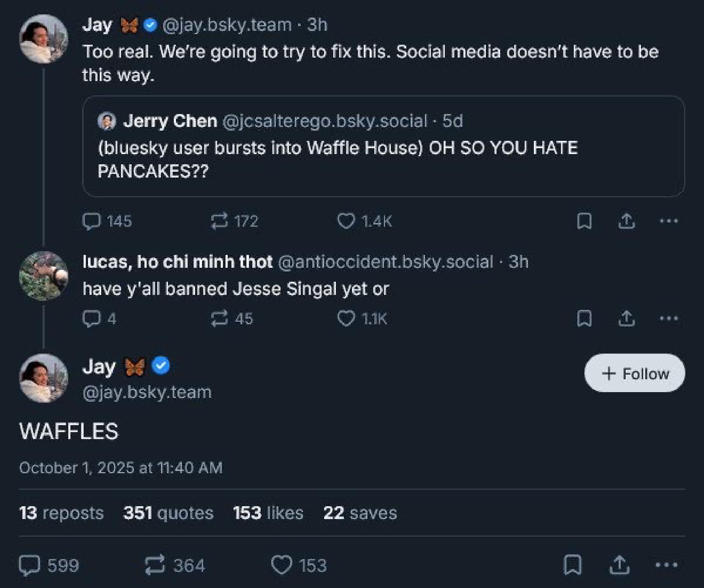Viewport: 704px width, 588px height.
Task: Reply to the WAFFLES post
Action: click(29, 565)
